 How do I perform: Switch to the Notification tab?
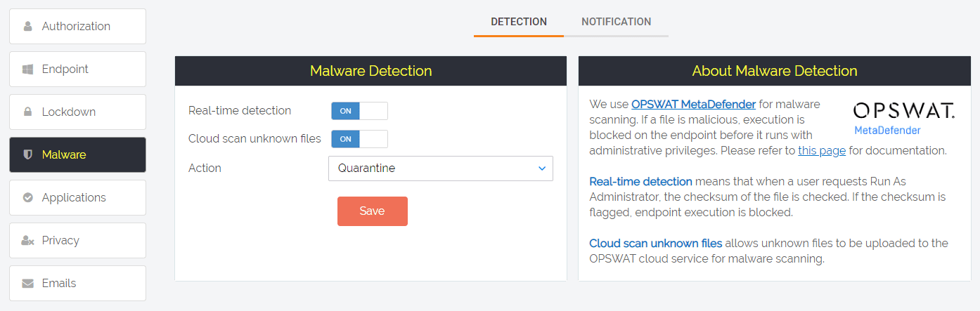616,22
